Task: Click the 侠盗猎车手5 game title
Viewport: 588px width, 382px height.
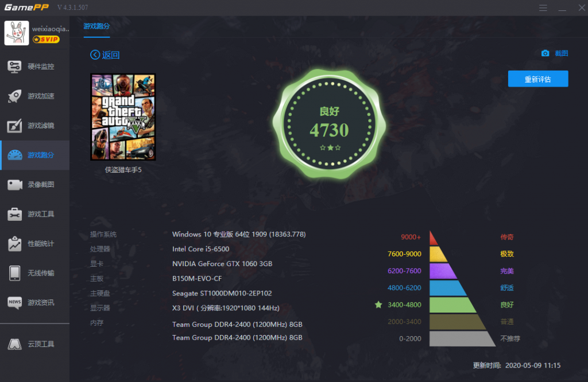Action: pyautogui.click(x=123, y=170)
